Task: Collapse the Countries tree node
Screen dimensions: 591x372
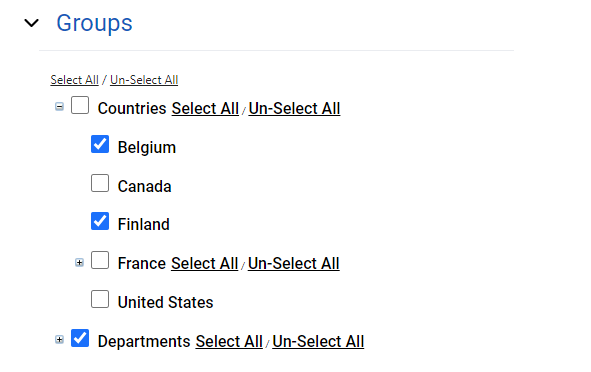Action: [59, 107]
